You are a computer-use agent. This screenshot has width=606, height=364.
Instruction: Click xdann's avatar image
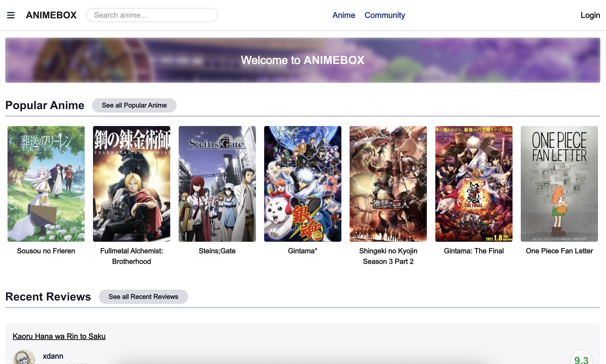point(24,357)
